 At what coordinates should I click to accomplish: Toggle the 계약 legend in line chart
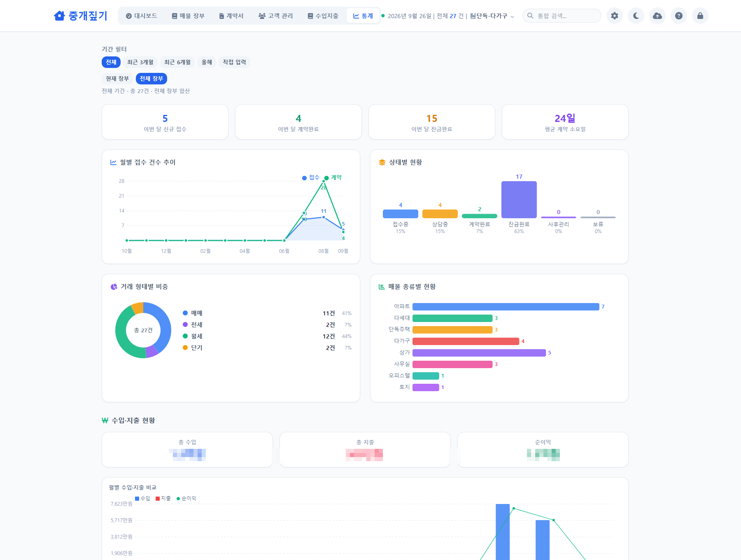point(333,177)
